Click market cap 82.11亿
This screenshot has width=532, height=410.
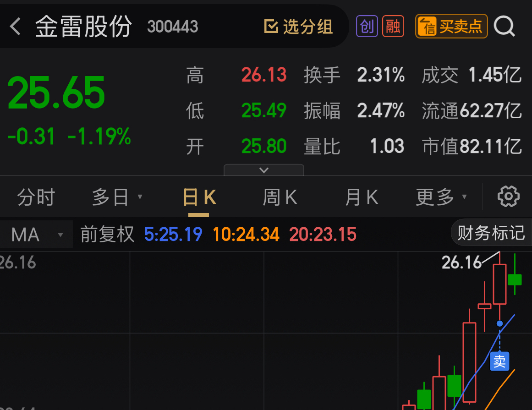pos(491,146)
